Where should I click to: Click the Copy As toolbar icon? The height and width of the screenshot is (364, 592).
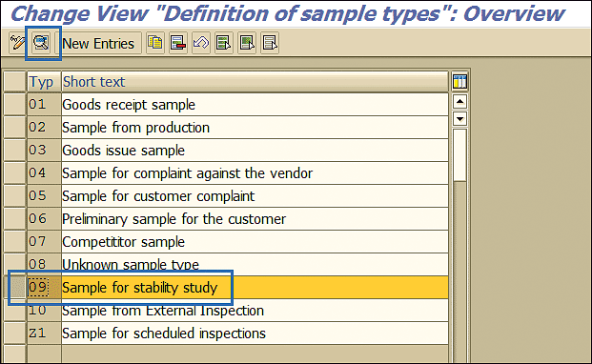pos(155,43)
